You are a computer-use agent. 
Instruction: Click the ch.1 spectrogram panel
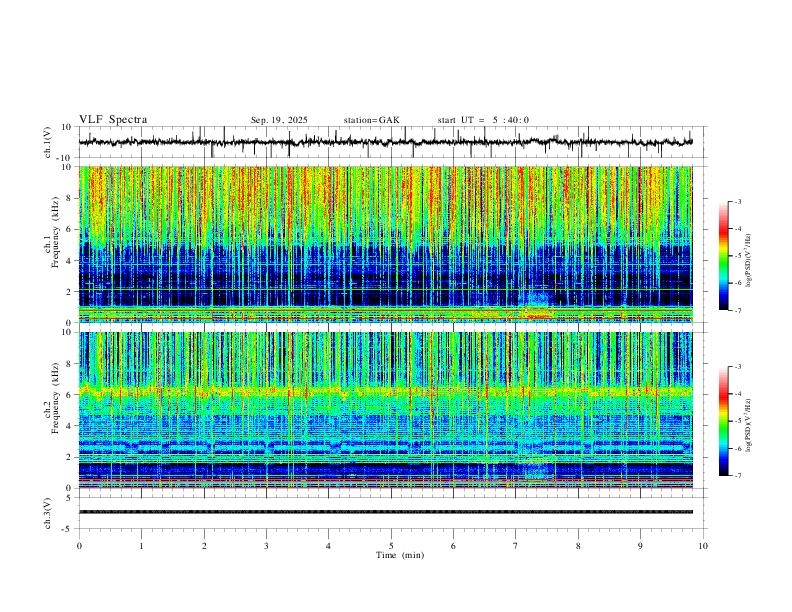[385, 244]
